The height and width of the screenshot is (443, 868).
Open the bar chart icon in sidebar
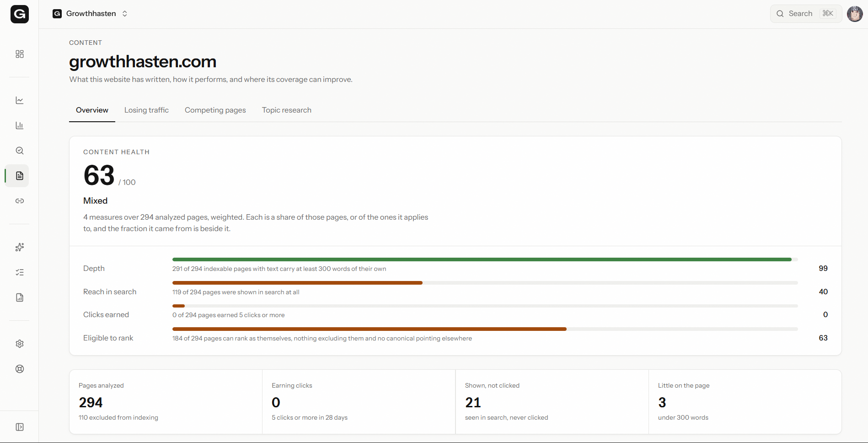[x=20, y=125]
